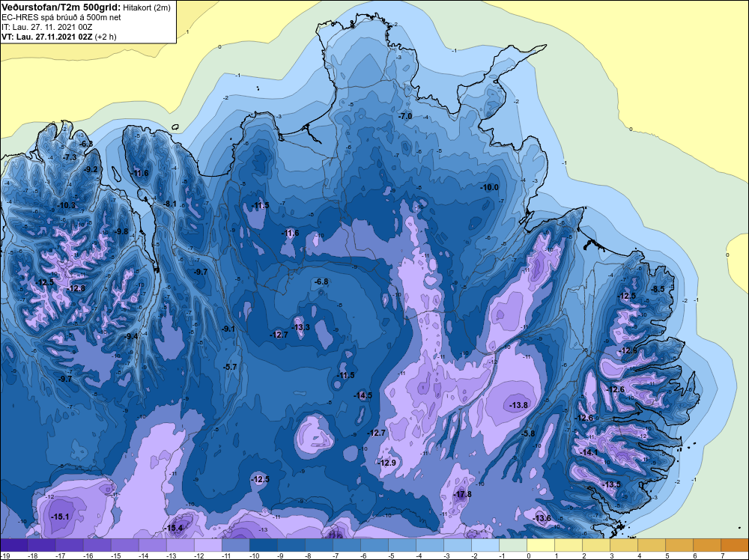This screenshot has width=749, height=560.
Task: Click the -8.5 temperature label
Action: [658, 289]
